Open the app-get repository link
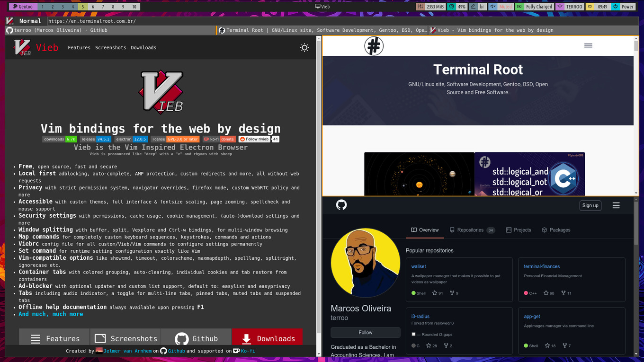 point(532,317)
